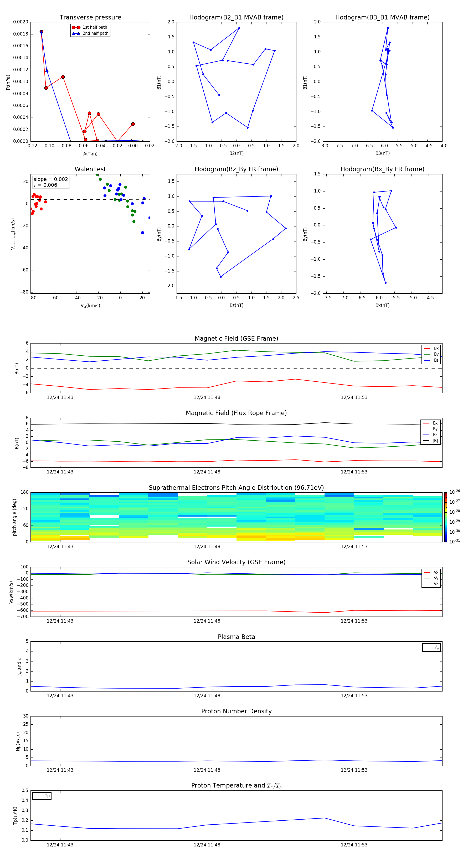
Task: Click 'Magnetic Field (Flux Rope Frame)' title
Action: [x=236, y=413]
